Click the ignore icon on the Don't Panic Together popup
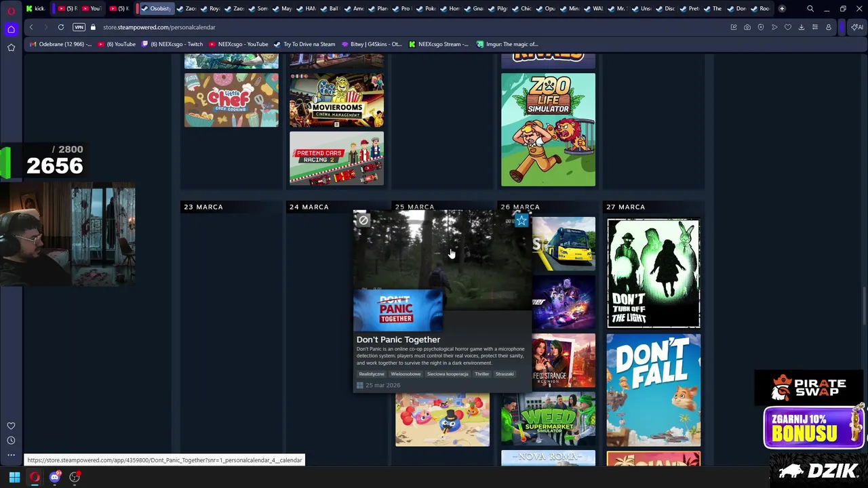Screen dimensions: 868x488 point(363,220)
